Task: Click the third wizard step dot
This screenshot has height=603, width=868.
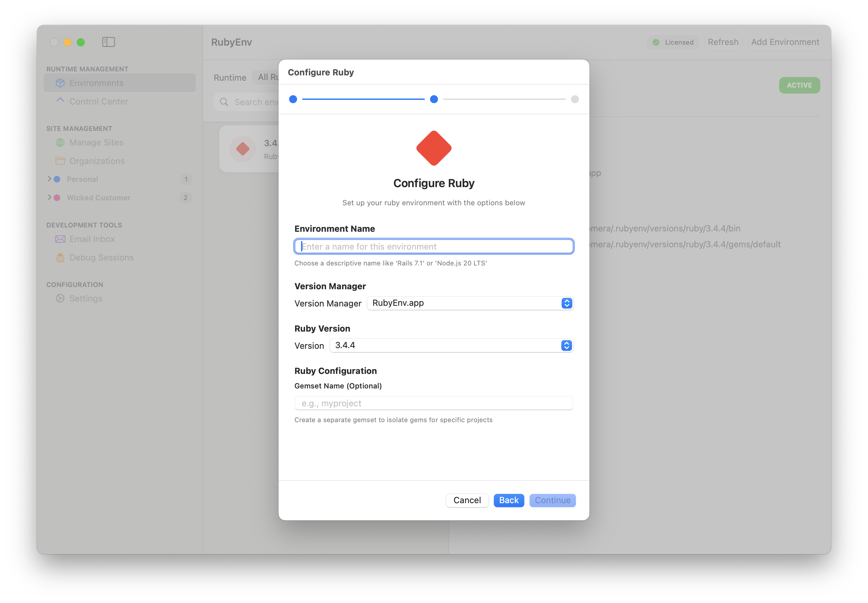Action: coord(575,100)
